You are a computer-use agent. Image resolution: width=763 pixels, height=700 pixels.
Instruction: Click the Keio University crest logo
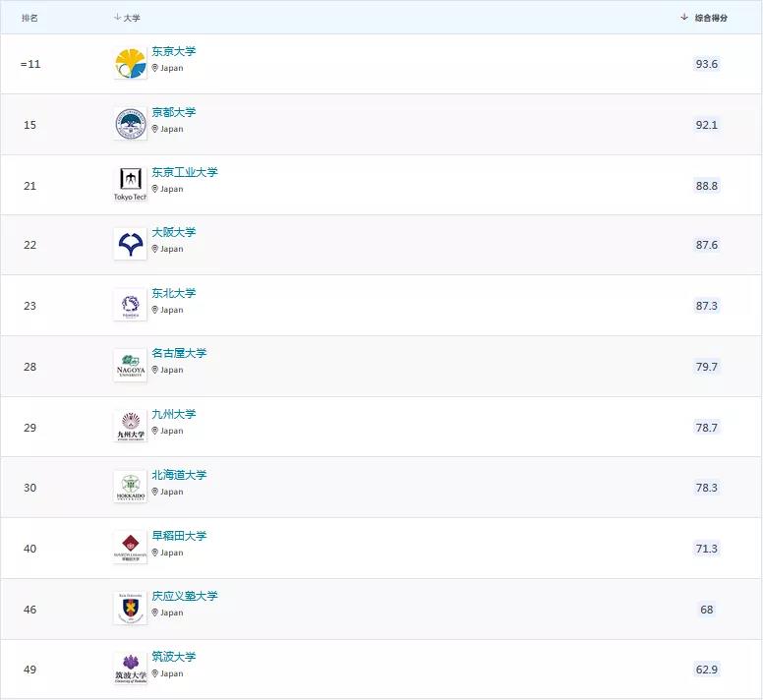(130, 608)
